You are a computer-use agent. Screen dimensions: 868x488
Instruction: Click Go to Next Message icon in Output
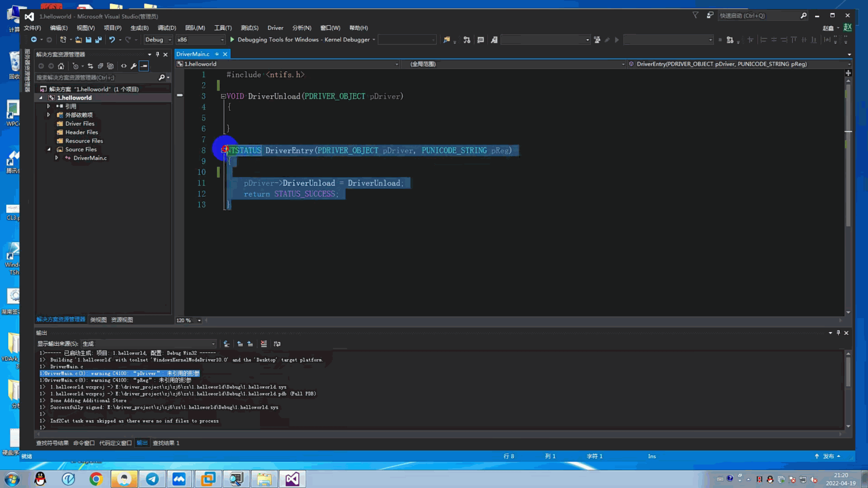click(x=250, y=344)
